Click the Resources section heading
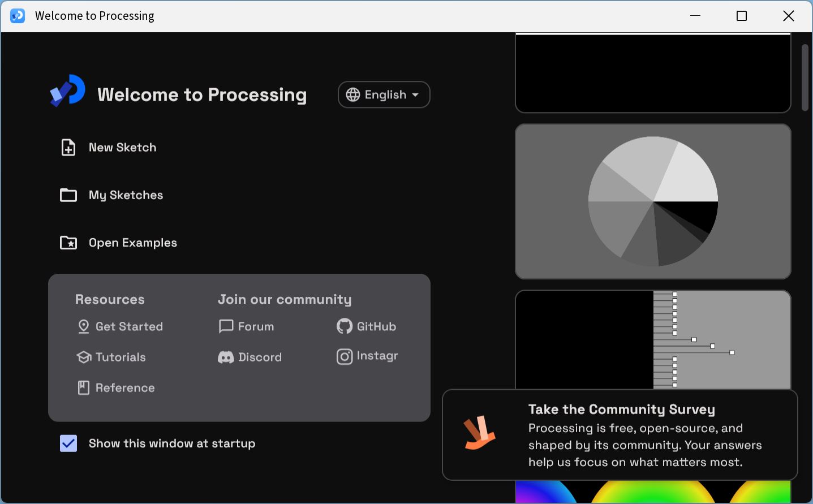The image size is (813, 504). (110, 299)
